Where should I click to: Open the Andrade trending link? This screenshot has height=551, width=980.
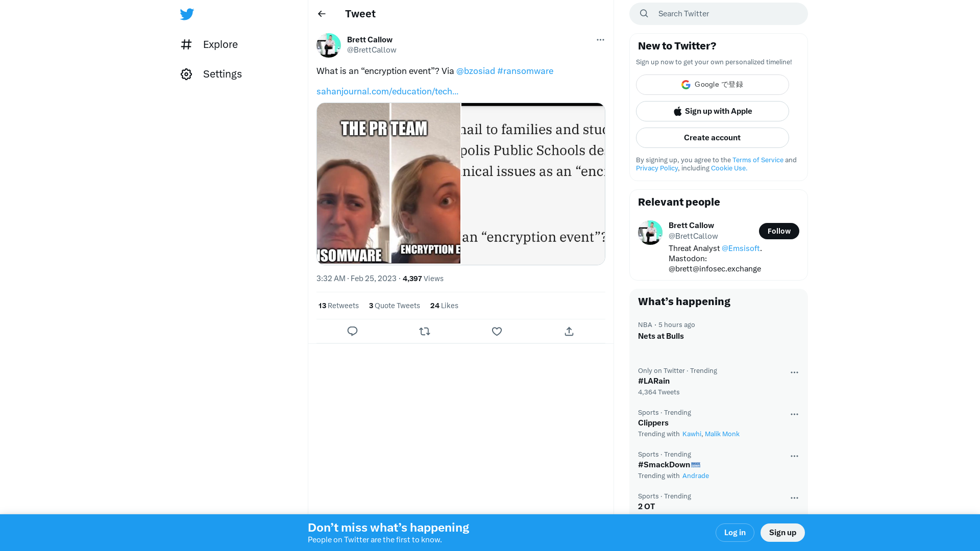click(x=696, y=476)
